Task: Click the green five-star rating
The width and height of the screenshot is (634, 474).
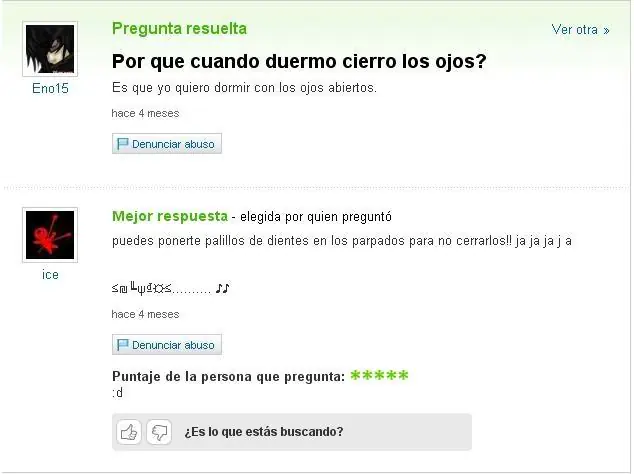Action: pos(379,376)
